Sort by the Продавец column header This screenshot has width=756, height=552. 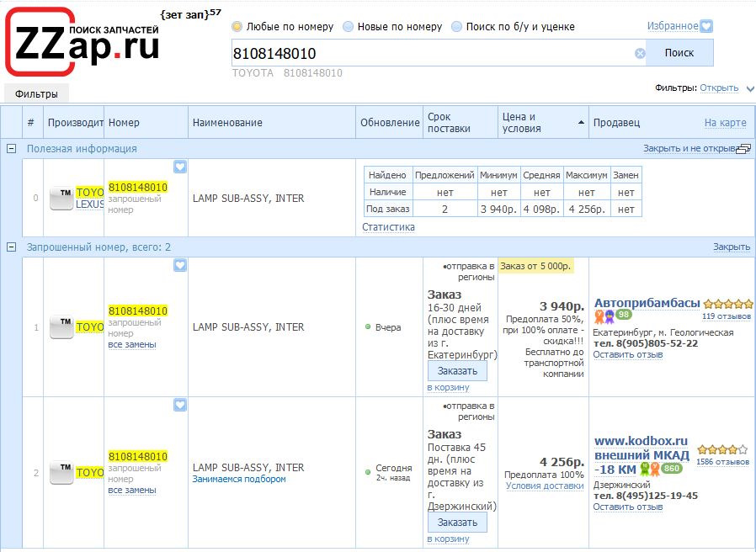tap(616, 123)
